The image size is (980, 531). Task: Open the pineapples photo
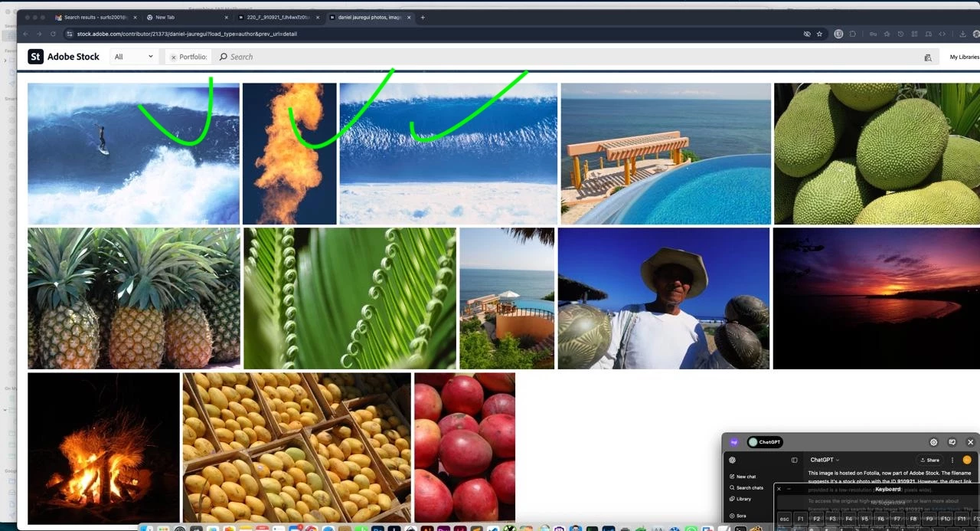pos(134,298)
